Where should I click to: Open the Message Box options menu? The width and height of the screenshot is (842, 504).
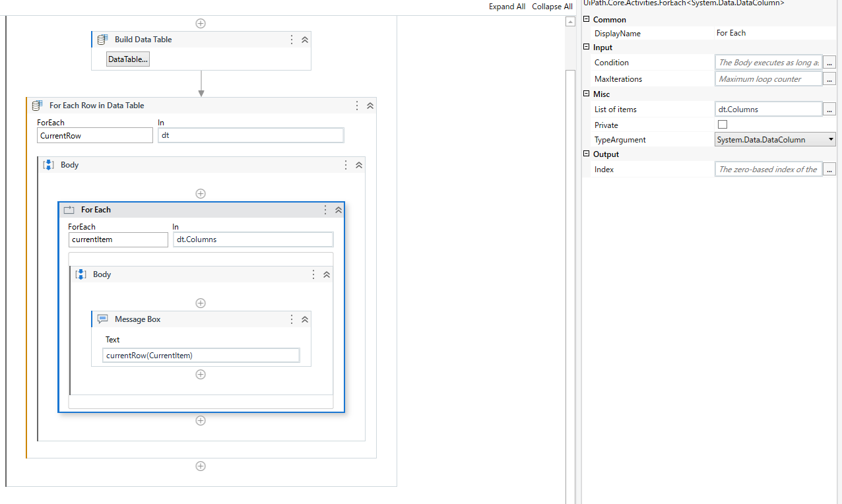(x=292, y=319)
